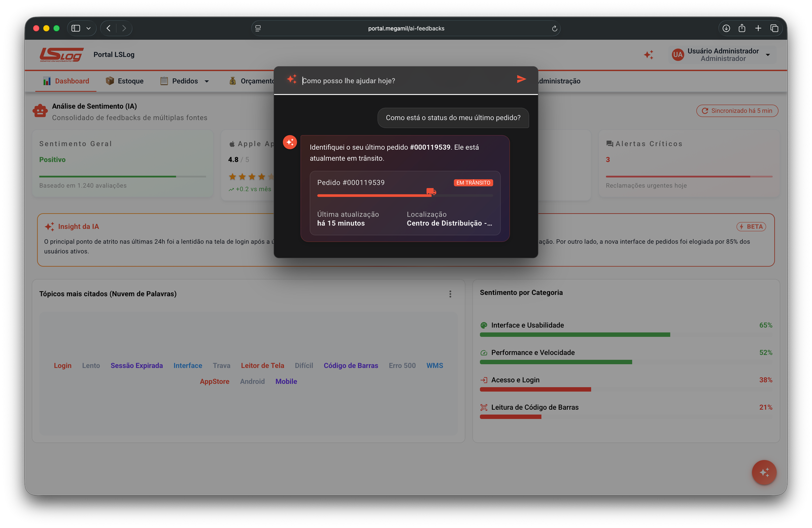
Task: Click the Alertas Críticos speech bubble icon
Action: pos(609,143)
